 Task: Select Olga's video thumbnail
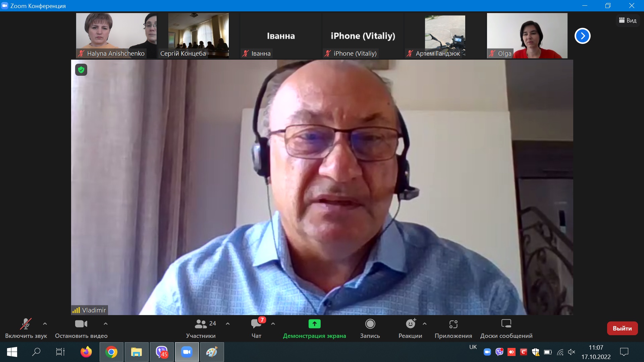click(x=527, y=36)
